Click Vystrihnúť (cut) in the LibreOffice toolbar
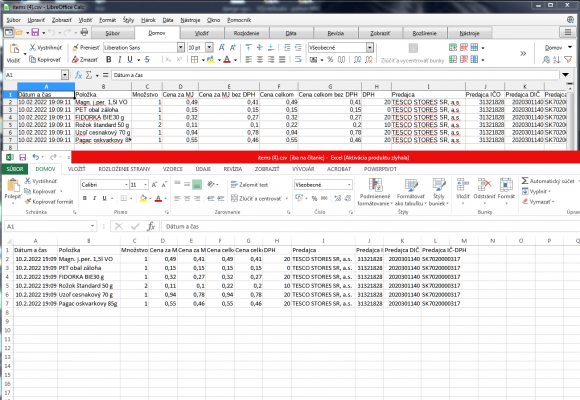The width and height of the screenshot is (580, 400). coord(45,48)
